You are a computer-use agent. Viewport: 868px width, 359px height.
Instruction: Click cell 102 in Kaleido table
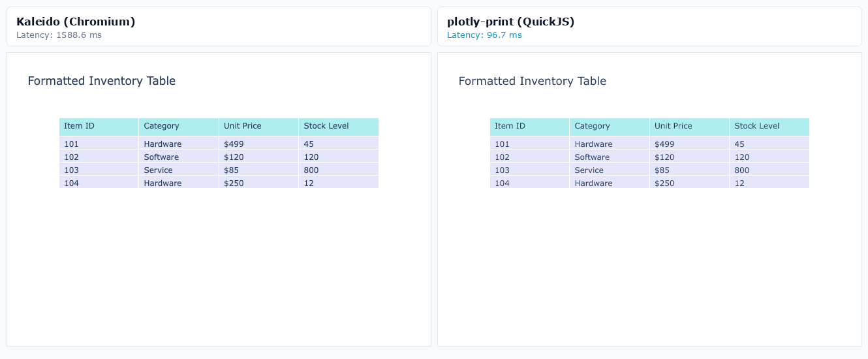tap(99, 156)
